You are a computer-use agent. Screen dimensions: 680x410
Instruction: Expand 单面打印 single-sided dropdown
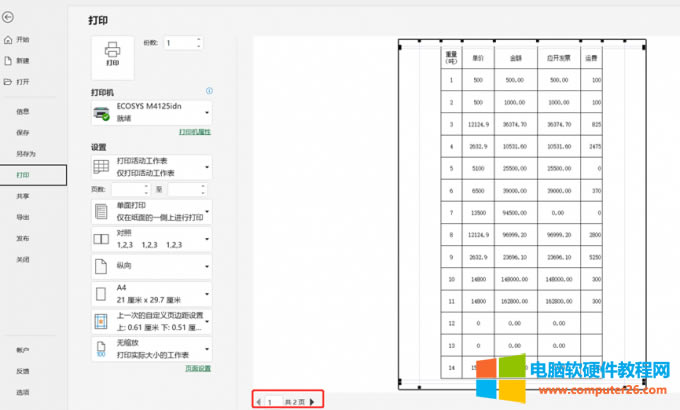coord(151,212)
